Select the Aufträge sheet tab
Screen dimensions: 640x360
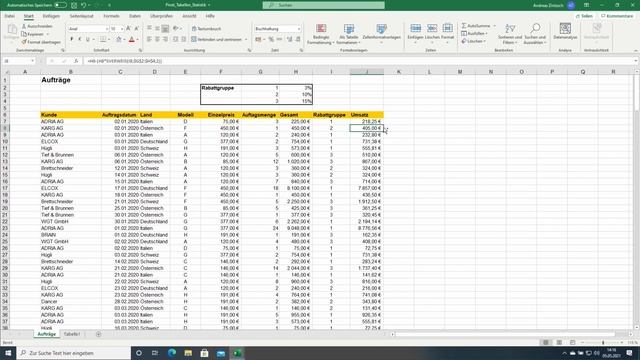pyautogui.click(x=47, y=334)
